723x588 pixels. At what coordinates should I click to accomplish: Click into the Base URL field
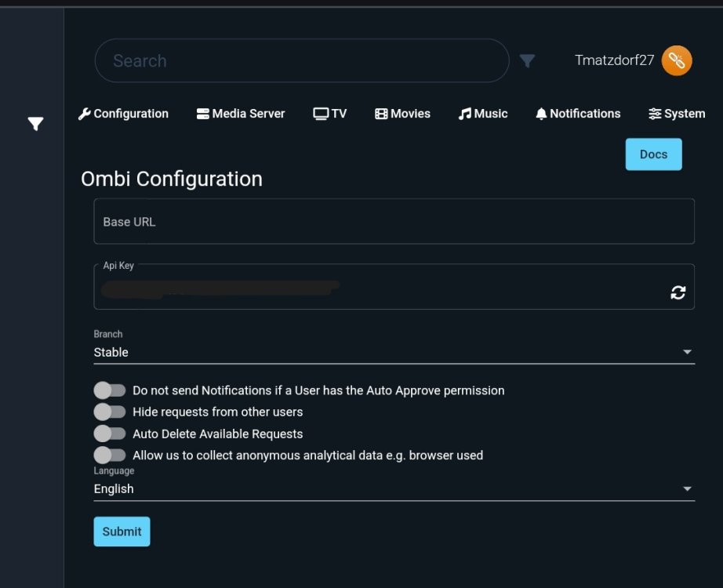394,221
